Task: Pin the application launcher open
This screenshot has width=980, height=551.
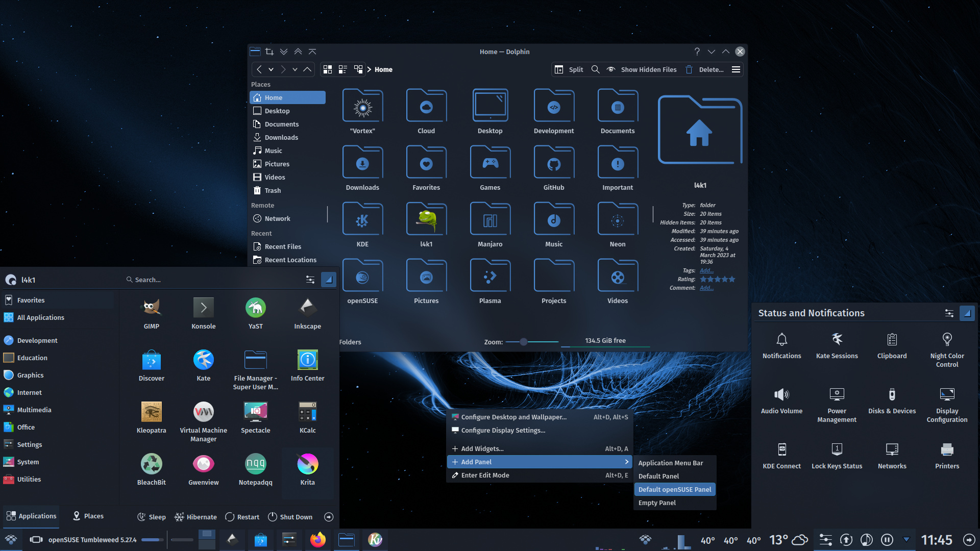Action: coord(329,280)
